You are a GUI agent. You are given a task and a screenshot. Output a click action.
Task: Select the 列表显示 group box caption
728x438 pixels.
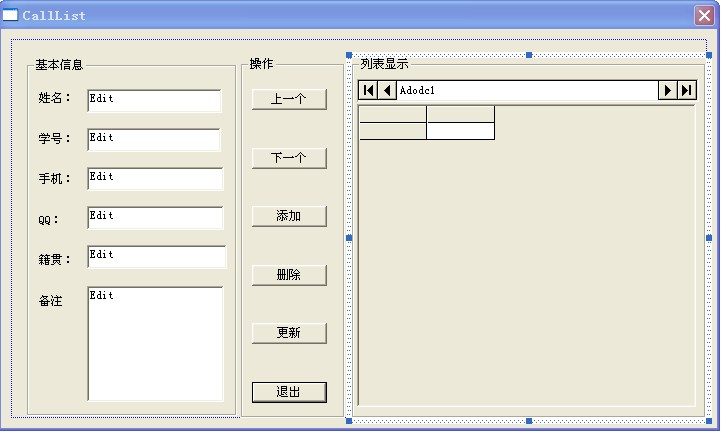click(384, 64)
